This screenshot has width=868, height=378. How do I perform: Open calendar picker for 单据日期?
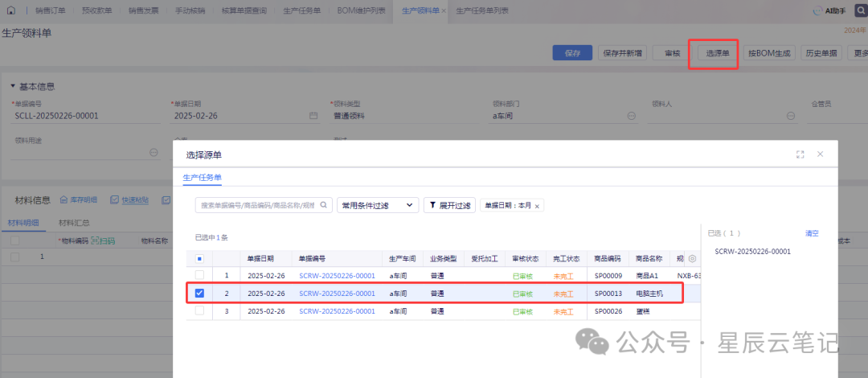click(313, 116)
